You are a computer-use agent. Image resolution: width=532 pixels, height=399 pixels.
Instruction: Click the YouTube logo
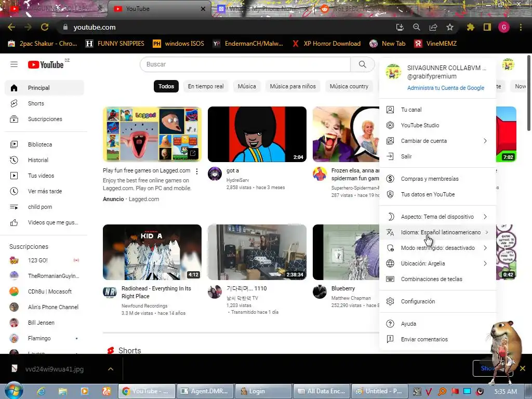click(x=46, y=64)
